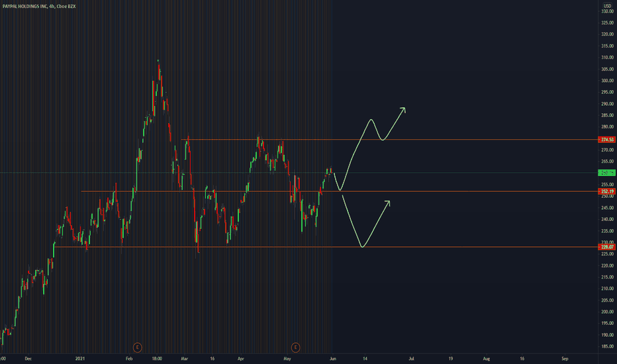Click the green current price label
Screen dimensions: 617x364
606,173
